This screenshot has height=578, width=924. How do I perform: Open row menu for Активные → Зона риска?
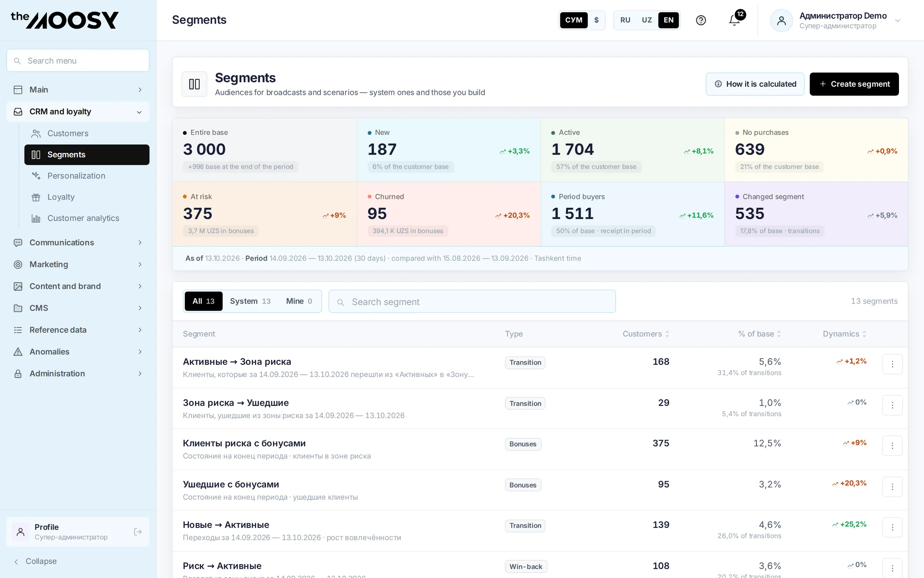(x=892, y=364)
